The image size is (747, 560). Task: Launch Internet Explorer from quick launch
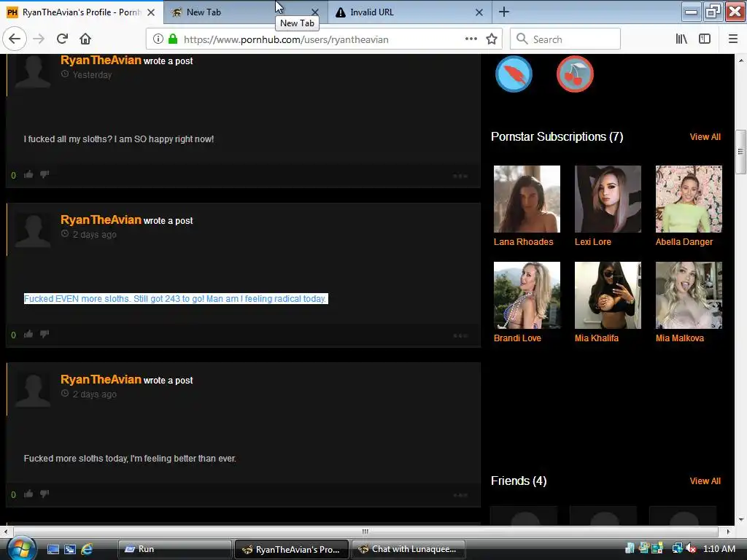click(88, 549)
